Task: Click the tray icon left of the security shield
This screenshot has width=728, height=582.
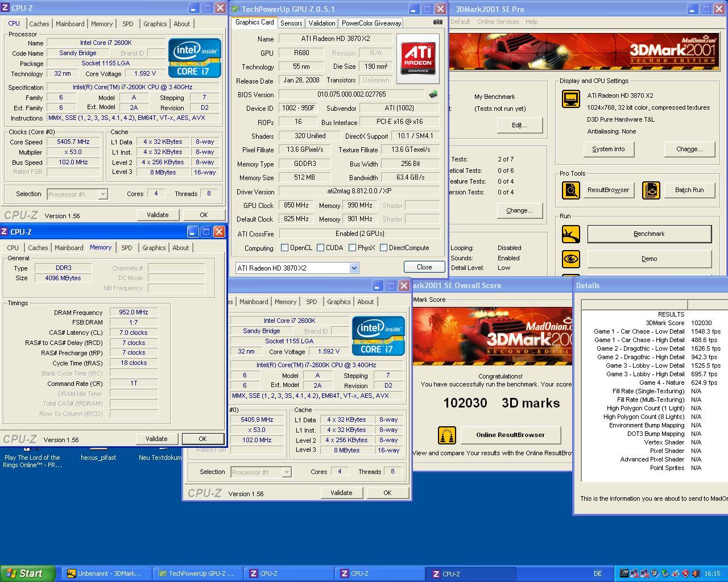Action: 676,573
